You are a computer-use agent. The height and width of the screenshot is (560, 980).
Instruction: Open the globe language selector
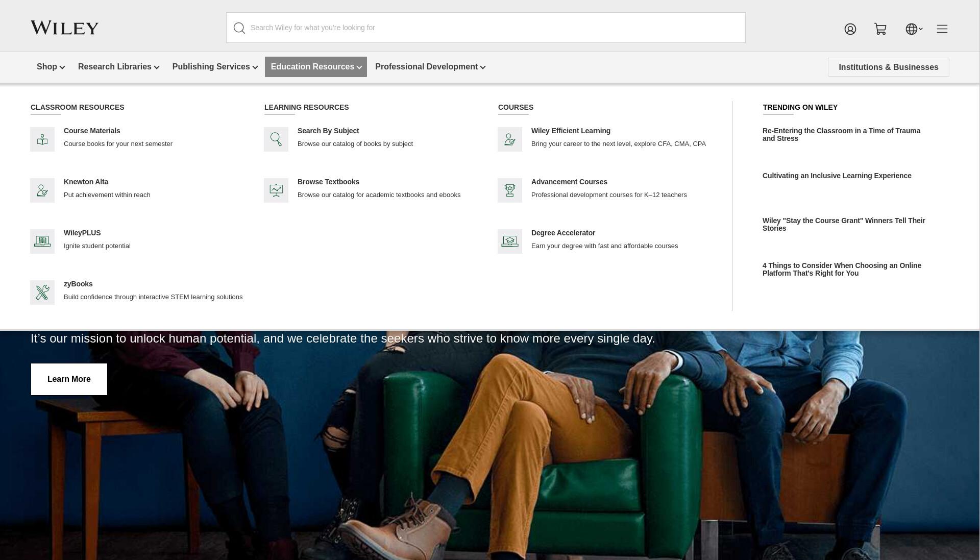click(914, 29)
